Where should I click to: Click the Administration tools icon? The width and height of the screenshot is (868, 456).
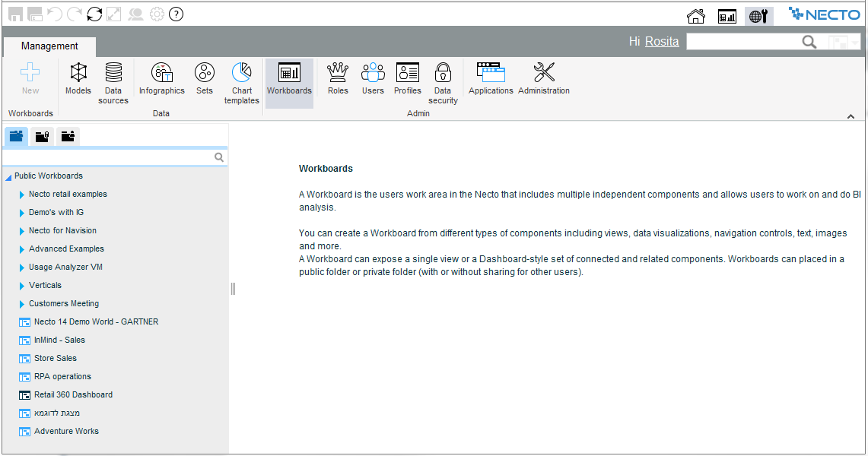point(544,79)
